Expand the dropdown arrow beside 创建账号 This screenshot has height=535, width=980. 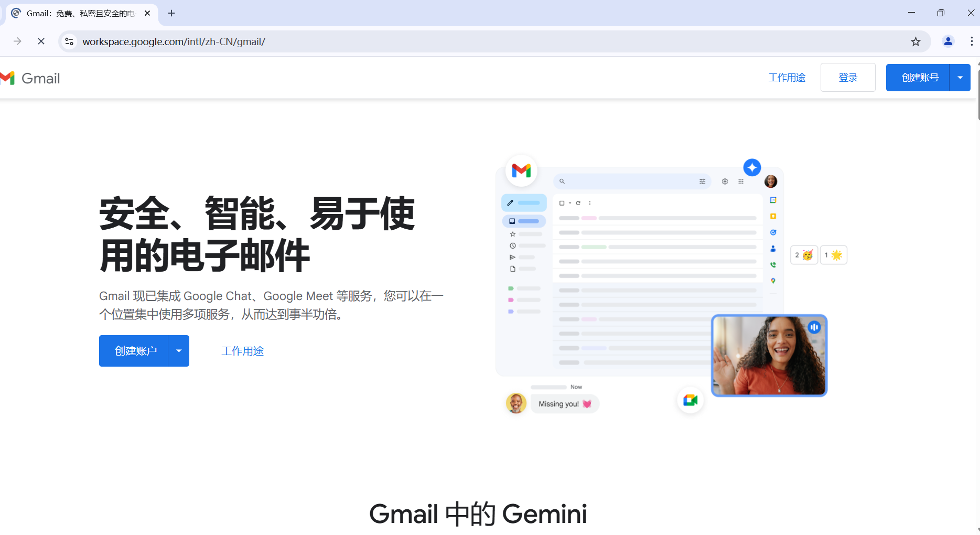pyautogui.click(x=960, y=78)
